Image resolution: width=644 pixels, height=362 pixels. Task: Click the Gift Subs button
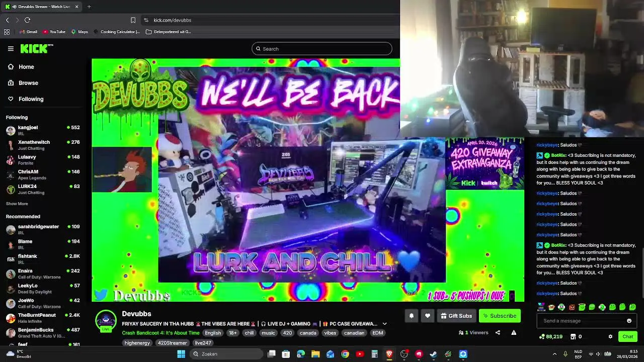[456, 316]
